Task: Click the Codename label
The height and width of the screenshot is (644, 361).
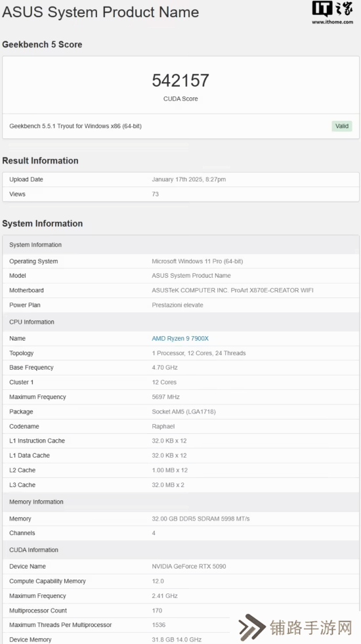Action: (x=24, y=426)
